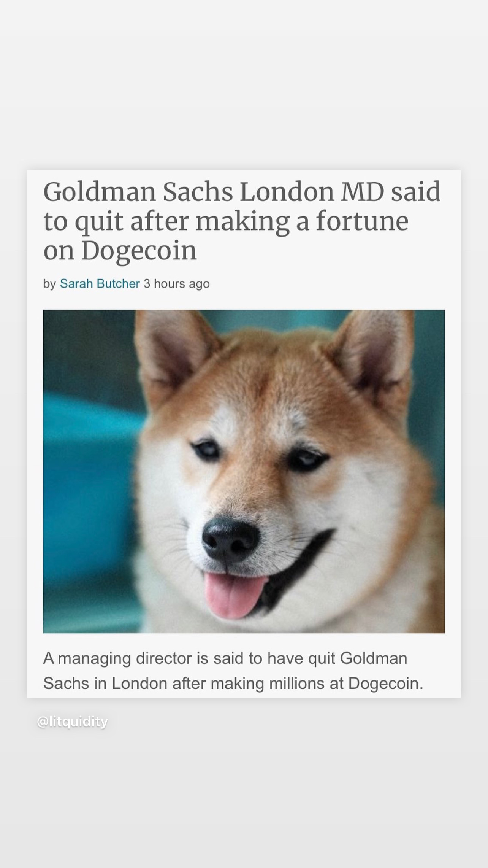Tap the dog's left eye in photo
Image resolution: width=488 pixels, height=868 pixels.
coord(207,450)
